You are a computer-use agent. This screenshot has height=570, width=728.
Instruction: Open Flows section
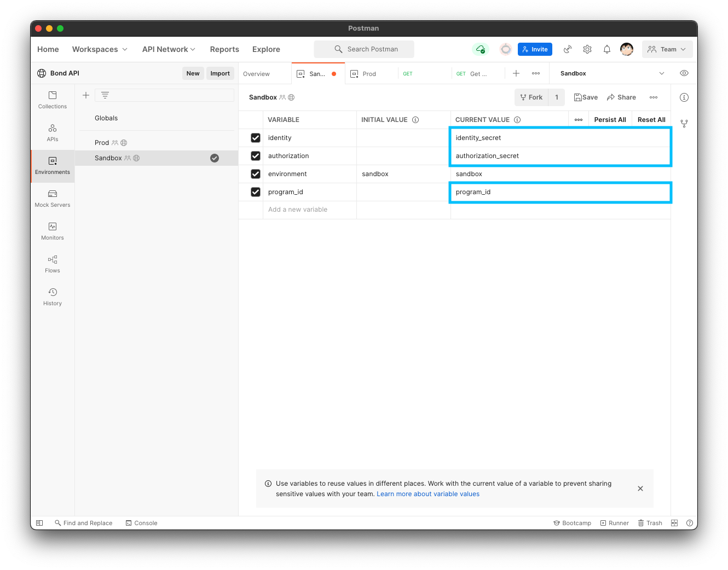point(53,264)
